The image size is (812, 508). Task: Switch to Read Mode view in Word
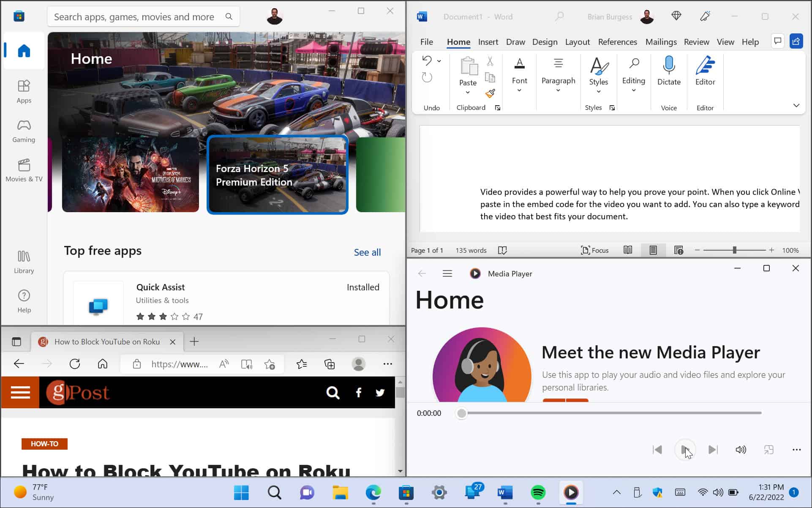coord(628,250)
